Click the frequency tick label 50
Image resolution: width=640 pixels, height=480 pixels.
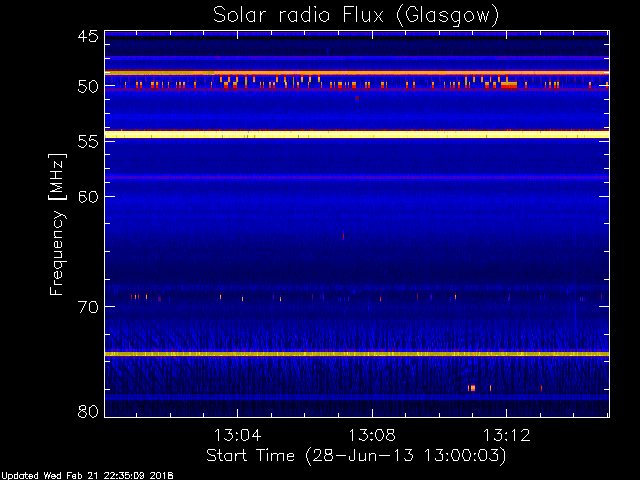(x=88, y=87)
